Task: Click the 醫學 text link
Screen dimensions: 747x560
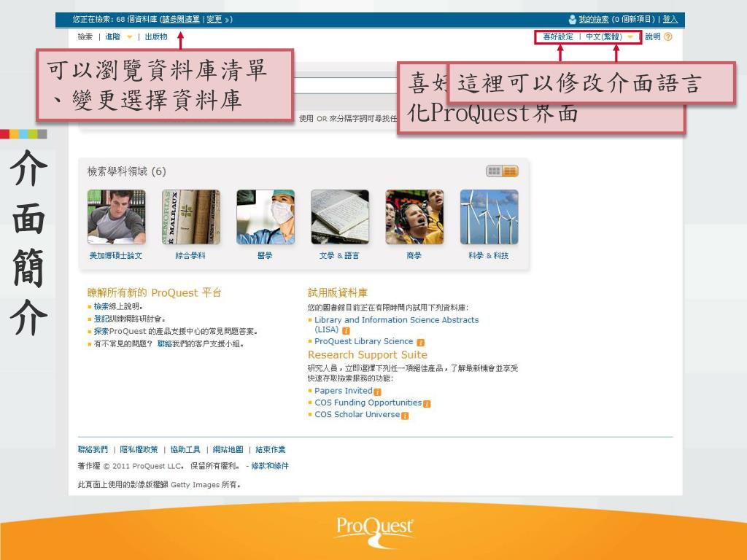Action: coord(265,256)
